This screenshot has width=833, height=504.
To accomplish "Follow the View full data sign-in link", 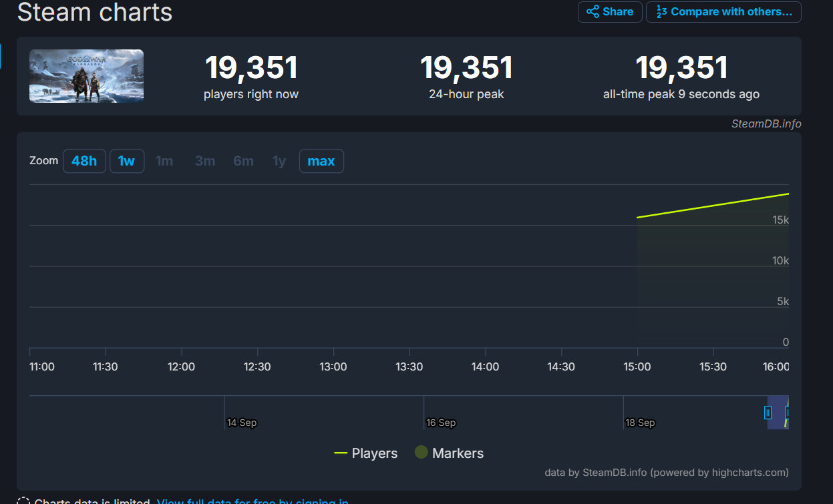I will point(253,501).
